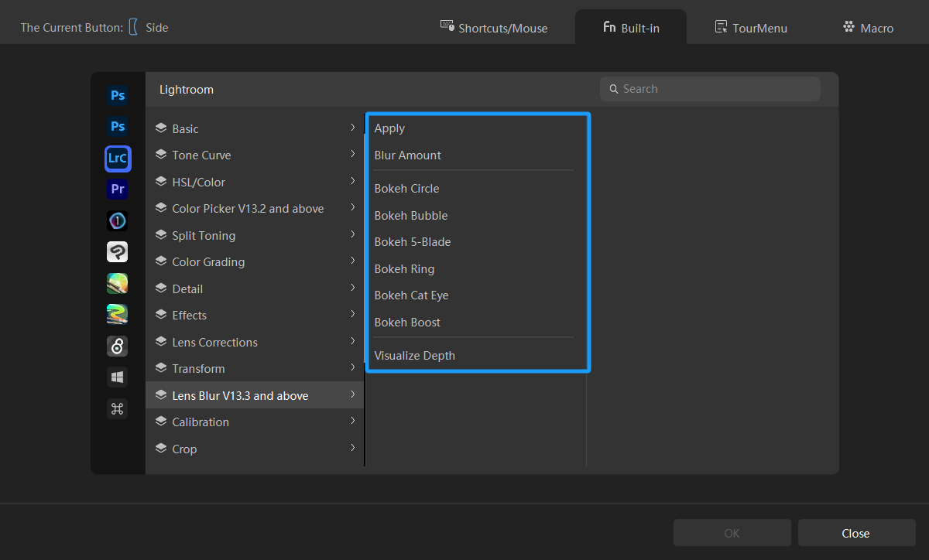
Task: Click the layers icon beside Lens Corrections
Action: 161,342
